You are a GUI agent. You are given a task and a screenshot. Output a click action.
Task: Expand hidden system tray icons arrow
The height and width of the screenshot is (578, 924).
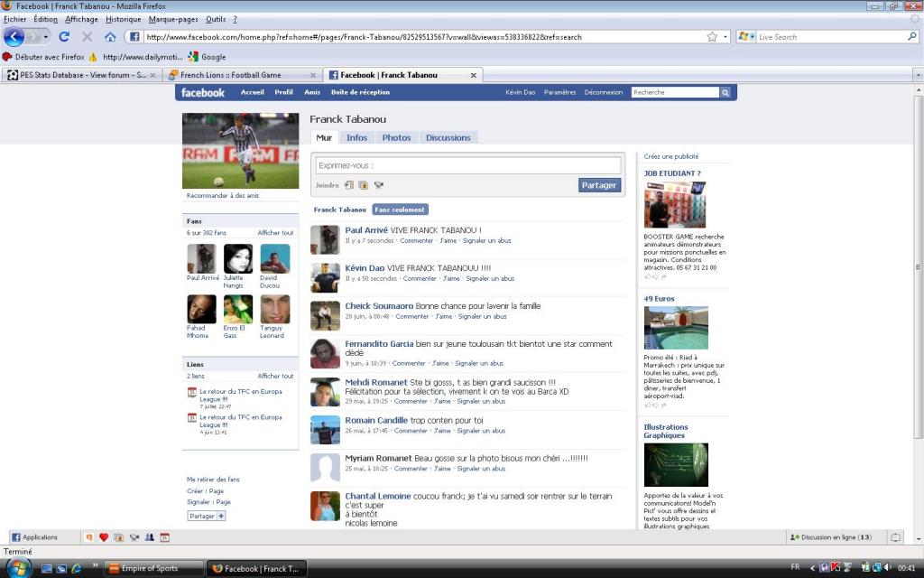(x=812, y=568)
